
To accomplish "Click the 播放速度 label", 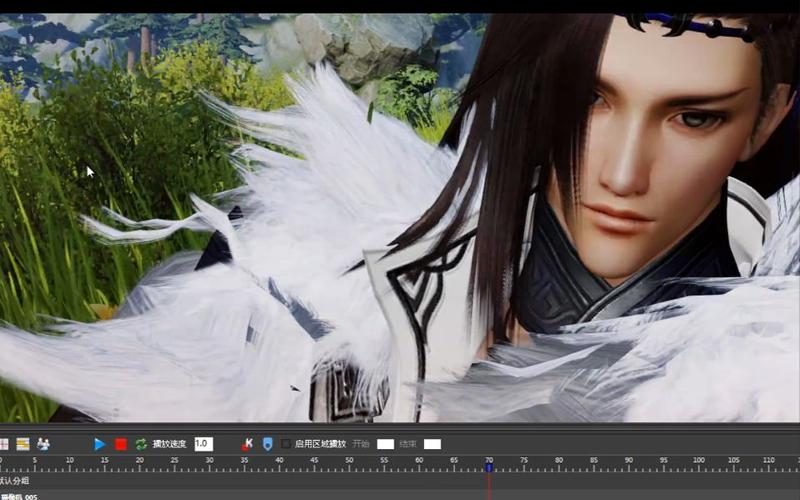I will tap(169, 444).
